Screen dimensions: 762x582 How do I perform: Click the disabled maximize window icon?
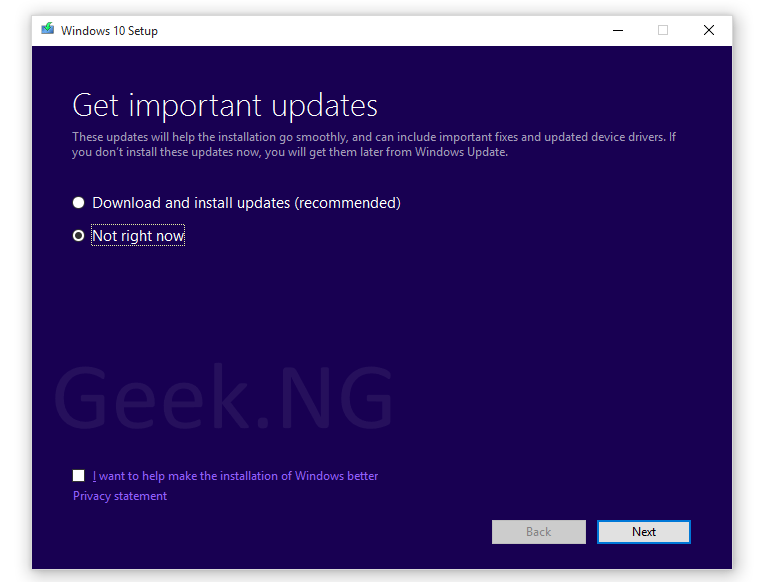point(663,30)
